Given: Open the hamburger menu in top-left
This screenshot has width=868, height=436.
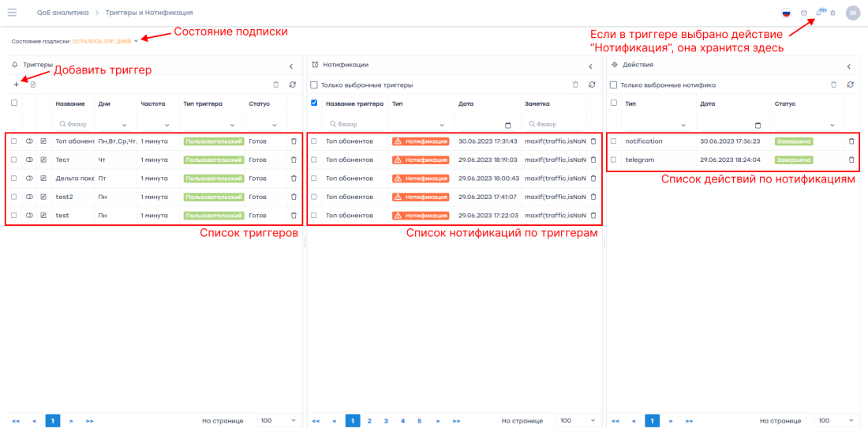Looking at the screenshot, I should pos(12,13).
